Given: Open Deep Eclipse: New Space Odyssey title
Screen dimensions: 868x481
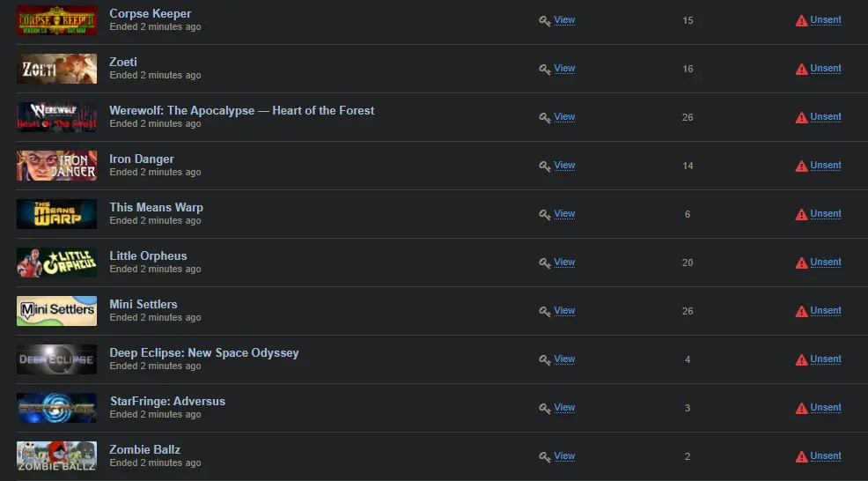Looking at the screenshot, I should click(x=203, y=353).
